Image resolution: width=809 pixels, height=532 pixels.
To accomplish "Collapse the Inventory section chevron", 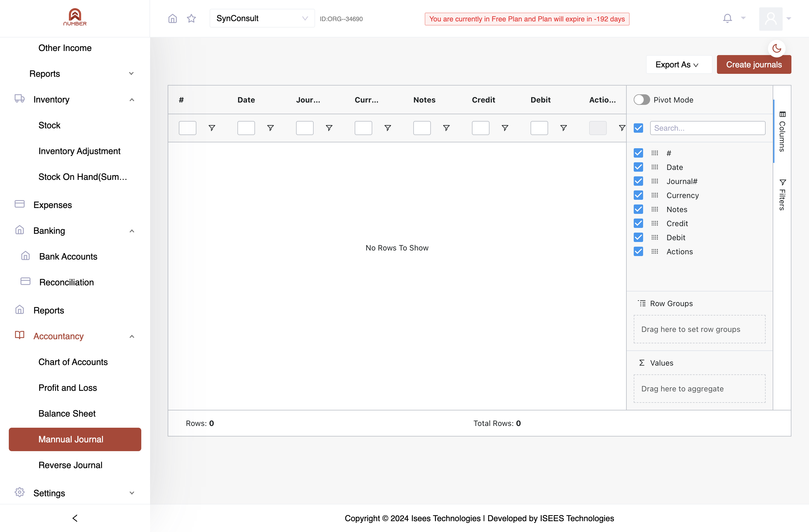I will click(x=132, y=100).
